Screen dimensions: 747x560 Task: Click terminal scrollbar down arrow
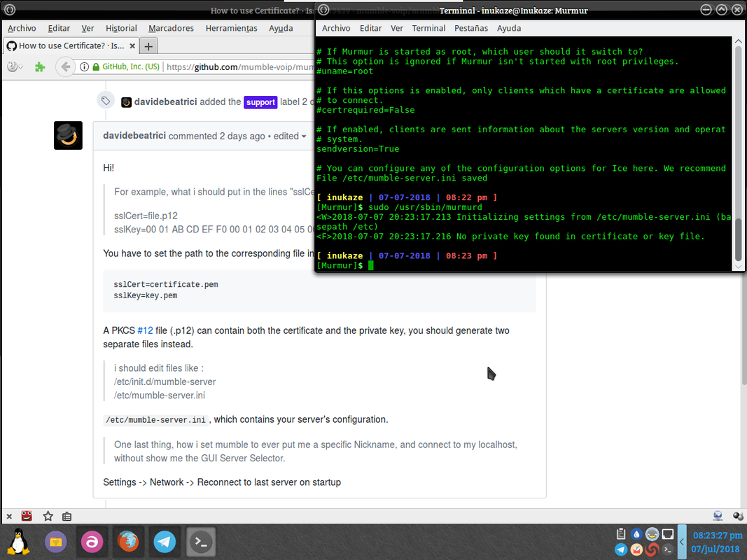coord(738,267)
